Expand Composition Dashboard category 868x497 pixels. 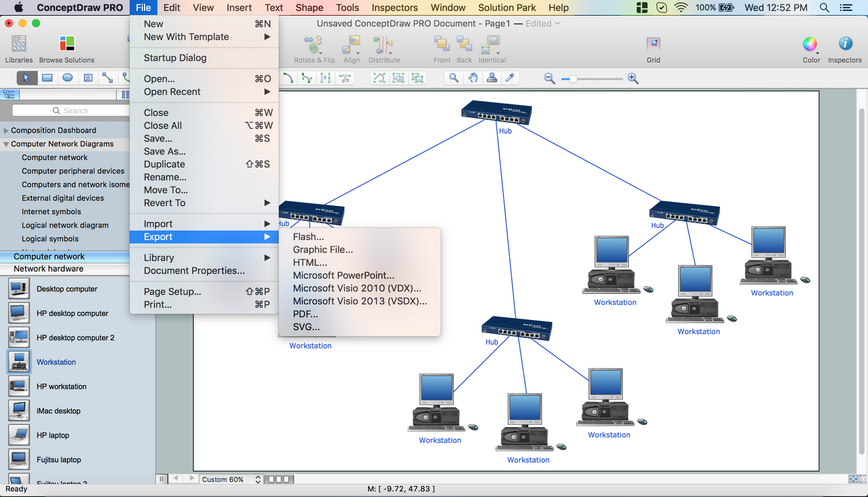[6, 131]
